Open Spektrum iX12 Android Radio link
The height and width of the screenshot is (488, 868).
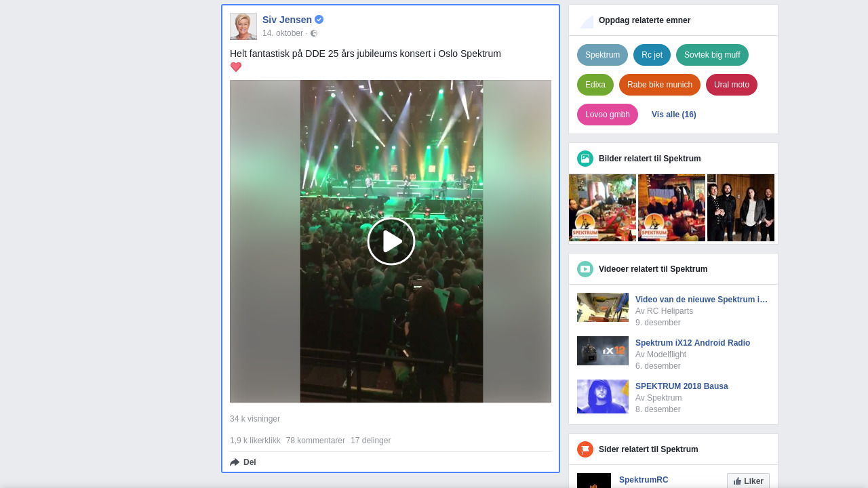coord(692,343)
